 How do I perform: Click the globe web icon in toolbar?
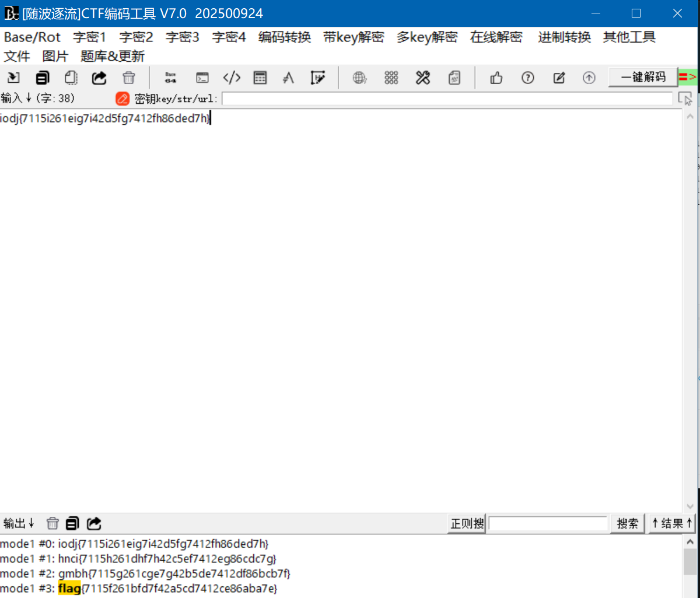[360, 78]
